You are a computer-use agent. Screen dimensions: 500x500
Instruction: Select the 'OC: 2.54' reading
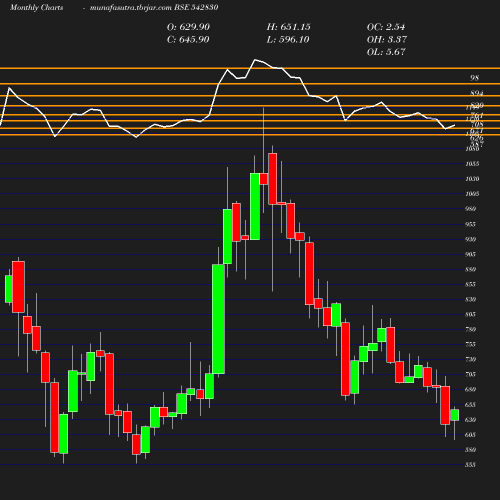(x=386, y=27)
